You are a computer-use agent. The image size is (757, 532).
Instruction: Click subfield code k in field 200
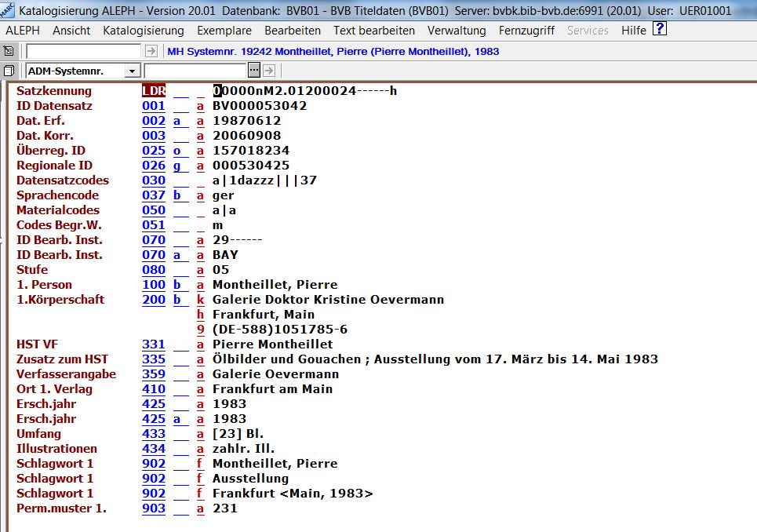200,300
